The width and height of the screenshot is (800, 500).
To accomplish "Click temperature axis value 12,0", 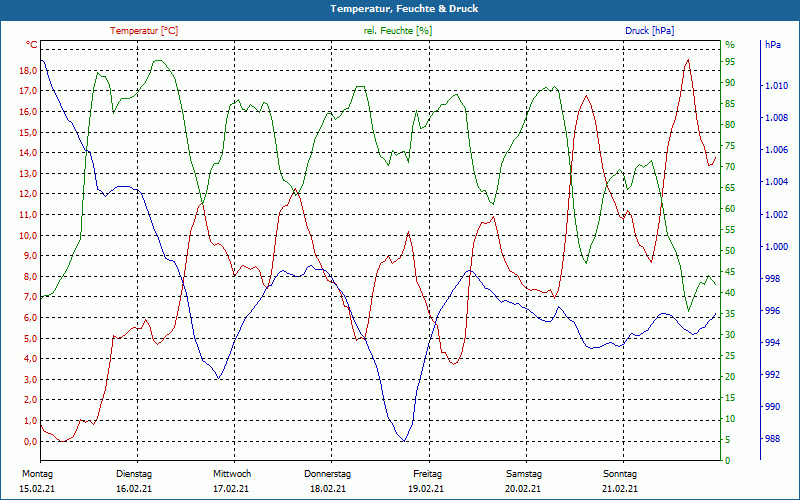I will pyautogui.click(x=28, y=194).
